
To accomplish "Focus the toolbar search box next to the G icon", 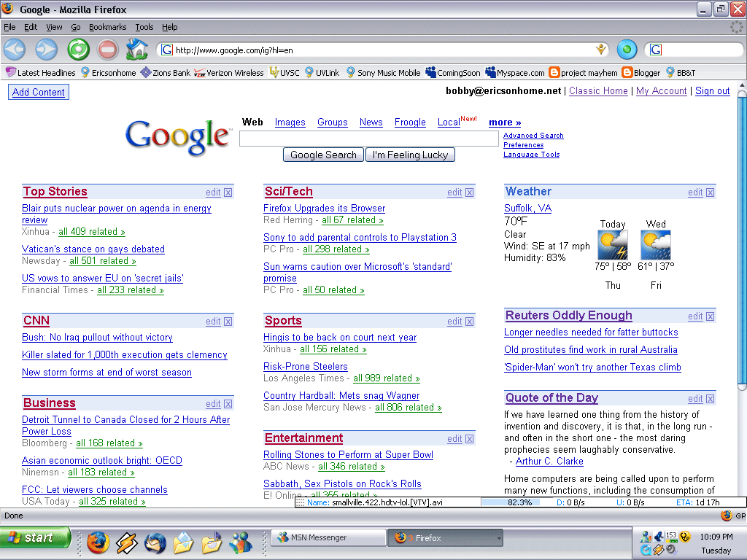I will click(700, 50).
